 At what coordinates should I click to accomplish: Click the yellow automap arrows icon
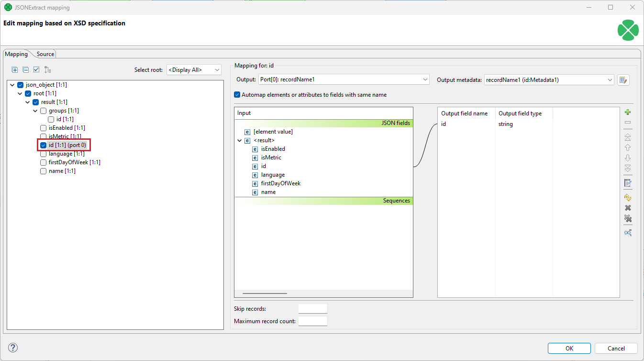pos(628,196)
